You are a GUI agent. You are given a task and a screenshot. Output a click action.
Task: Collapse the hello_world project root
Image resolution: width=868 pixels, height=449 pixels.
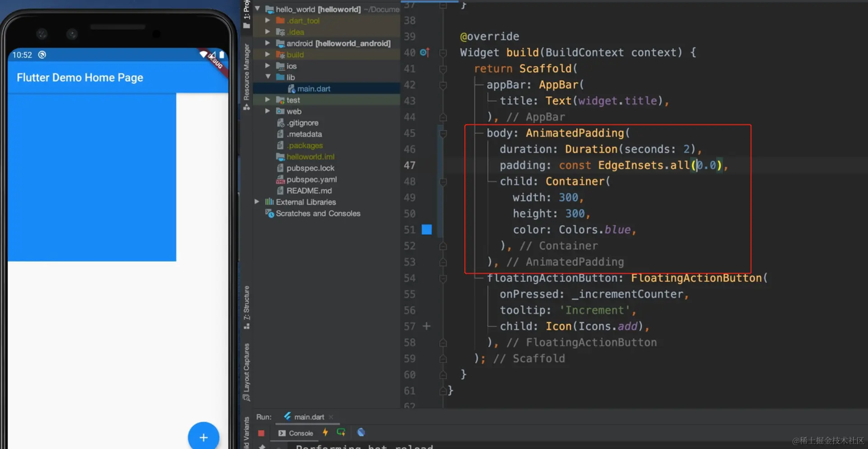tap(257, 9)
